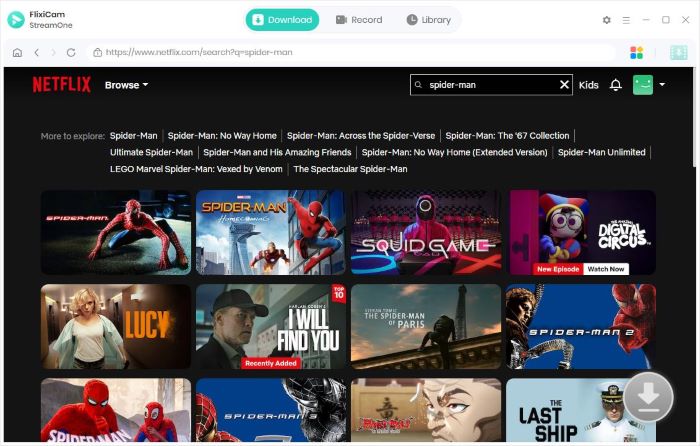Click the page vertical scrollbar

point(696,117)
